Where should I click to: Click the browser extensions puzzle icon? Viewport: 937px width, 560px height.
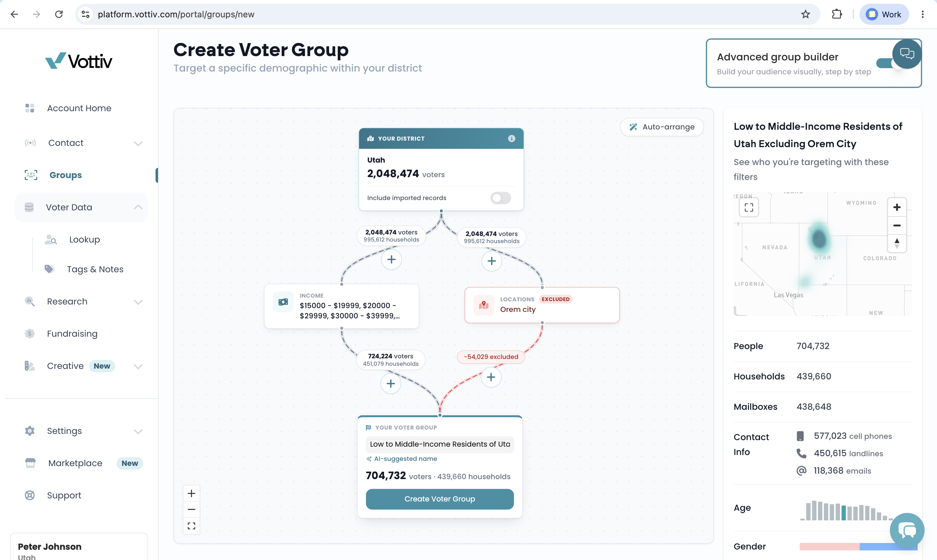coord(837,14)
